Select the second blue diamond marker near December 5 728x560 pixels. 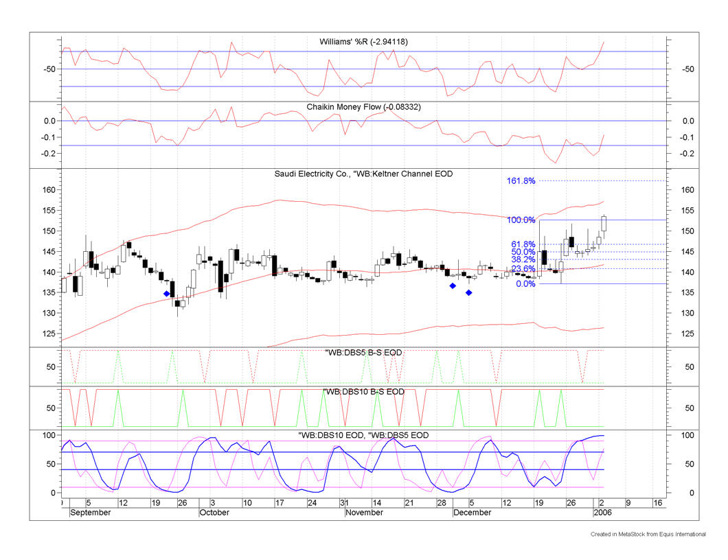(469, 292)
